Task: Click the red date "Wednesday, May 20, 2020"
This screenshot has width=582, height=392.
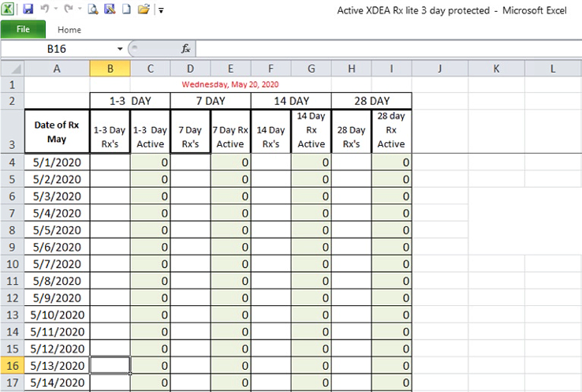Action: click(230, 84)
